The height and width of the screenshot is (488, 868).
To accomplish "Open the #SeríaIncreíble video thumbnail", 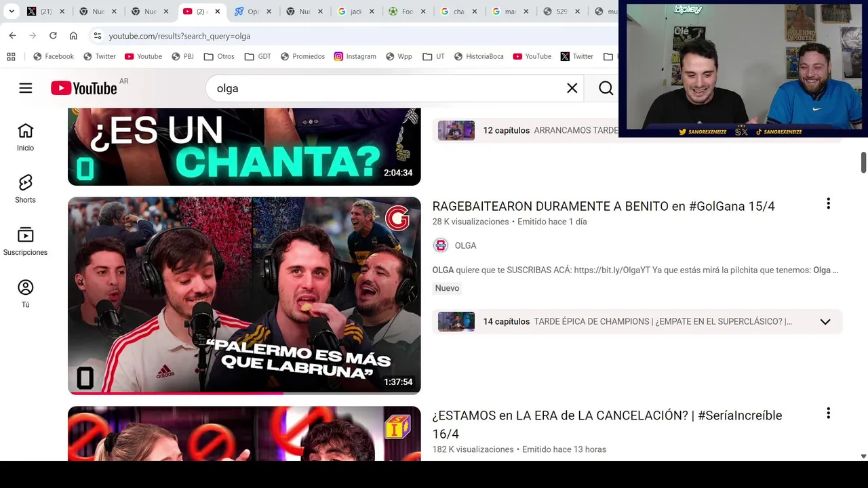I will pos(244,434).
